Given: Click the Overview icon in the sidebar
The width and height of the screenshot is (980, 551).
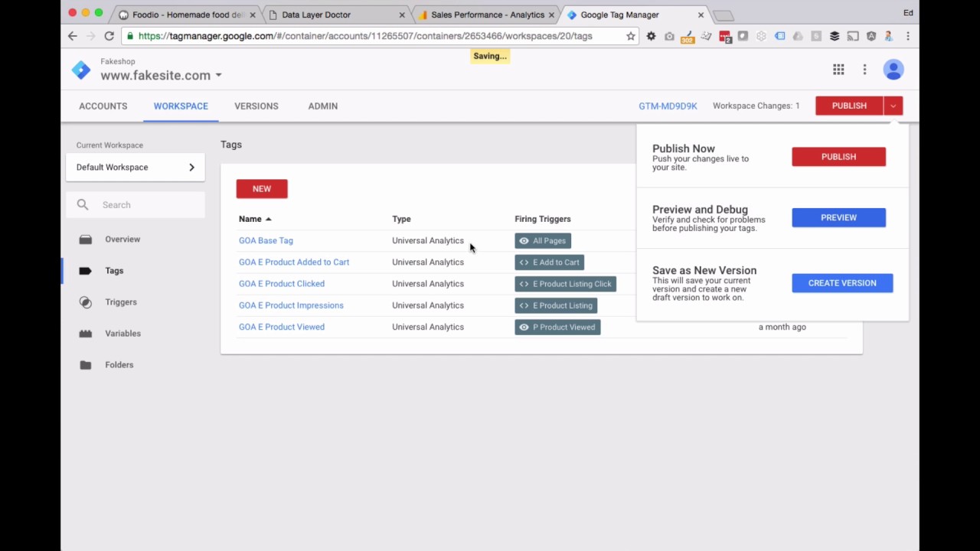Looking at the screenshot, I should click(86, 240).
